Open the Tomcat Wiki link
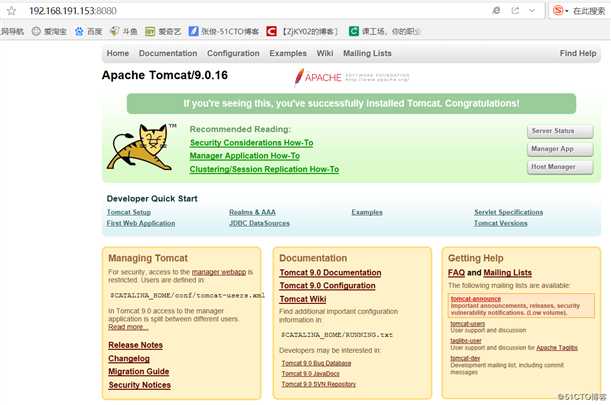This screenshot has height=405, width=611. [x=303, y=299]
